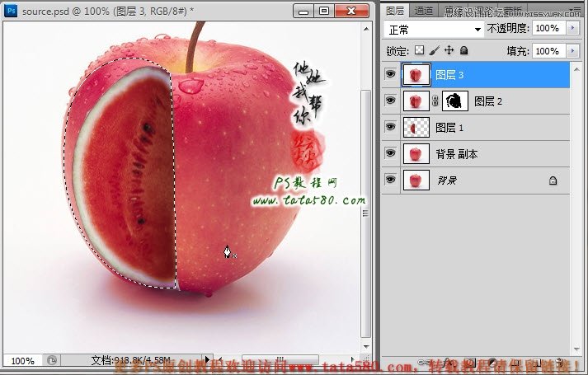This screenshot has width=588, height=375.
Task: Switch to the 图层 tab
Action: (395, 11)
